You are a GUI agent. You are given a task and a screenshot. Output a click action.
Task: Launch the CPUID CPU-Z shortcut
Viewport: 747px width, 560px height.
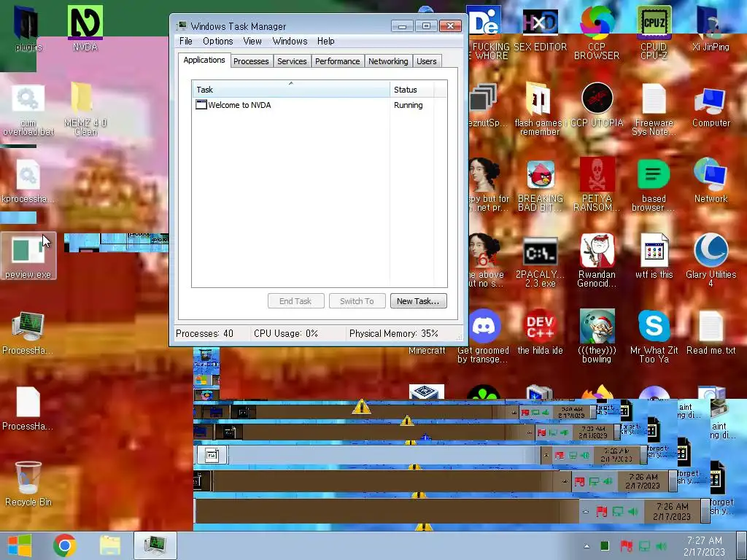point(654,32)
